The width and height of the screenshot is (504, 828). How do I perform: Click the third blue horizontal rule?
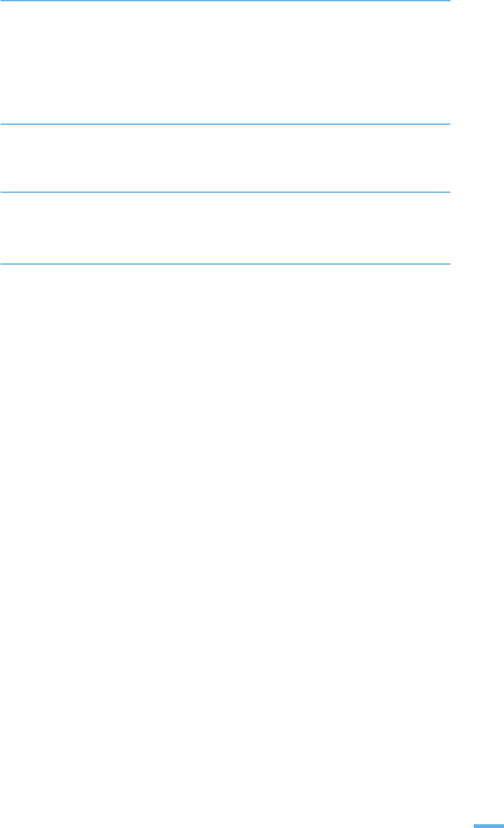226,192
